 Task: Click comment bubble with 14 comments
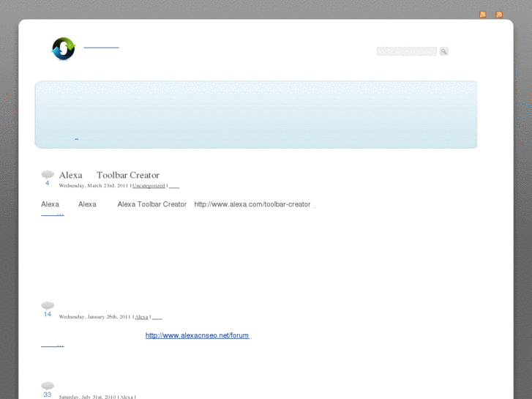click(x=47, y=310)
